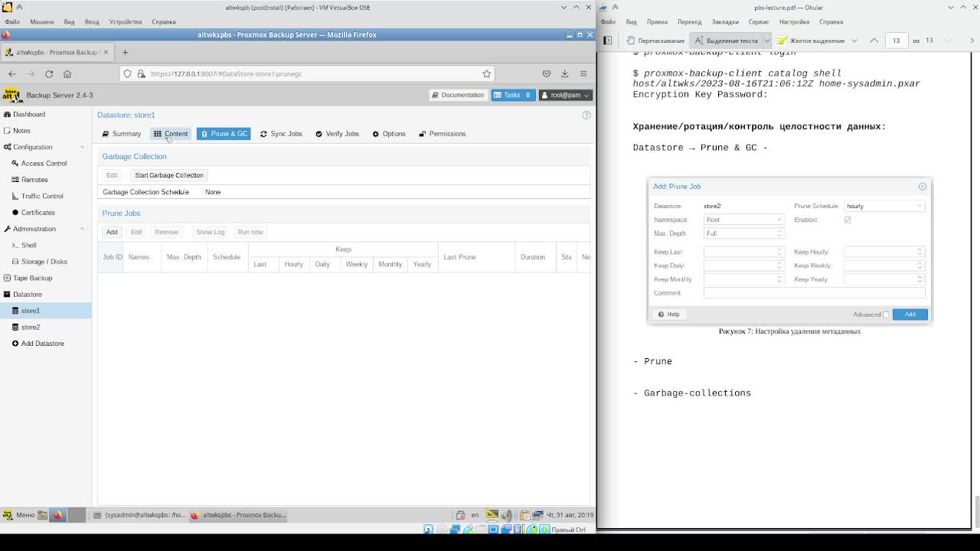Screen dimensions: 980x551
Task: Open the root@pam user dropdown
Action: (566, 95)
